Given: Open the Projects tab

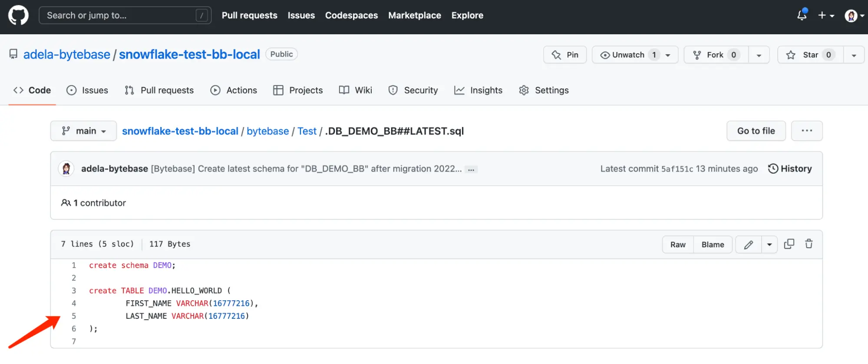Looking at the screenshot, I should pos(298,90).
